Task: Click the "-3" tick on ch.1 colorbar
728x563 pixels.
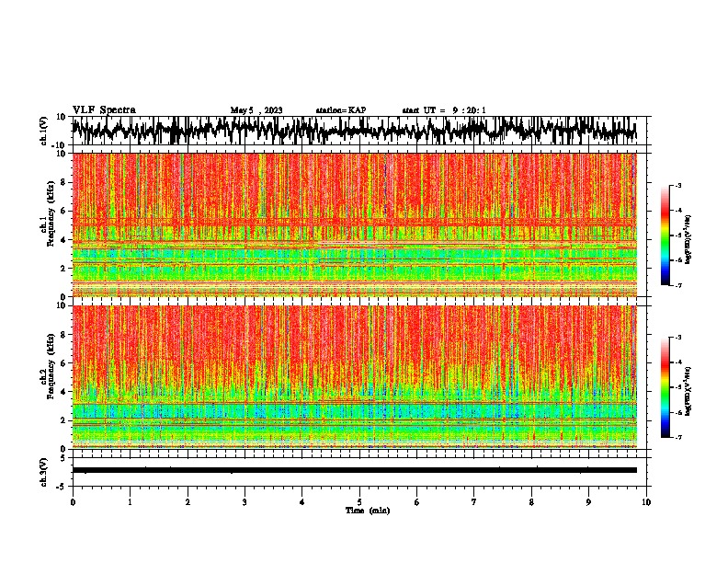Action: pos(677,185)
